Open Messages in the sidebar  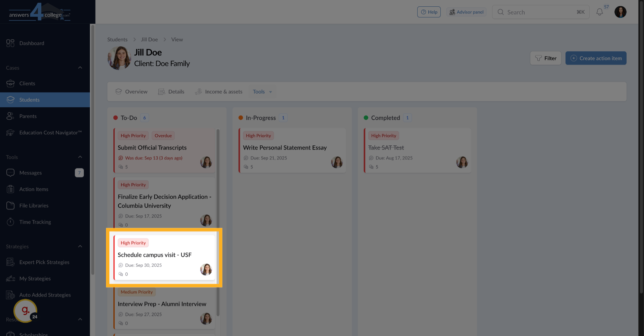pos(31,173)
